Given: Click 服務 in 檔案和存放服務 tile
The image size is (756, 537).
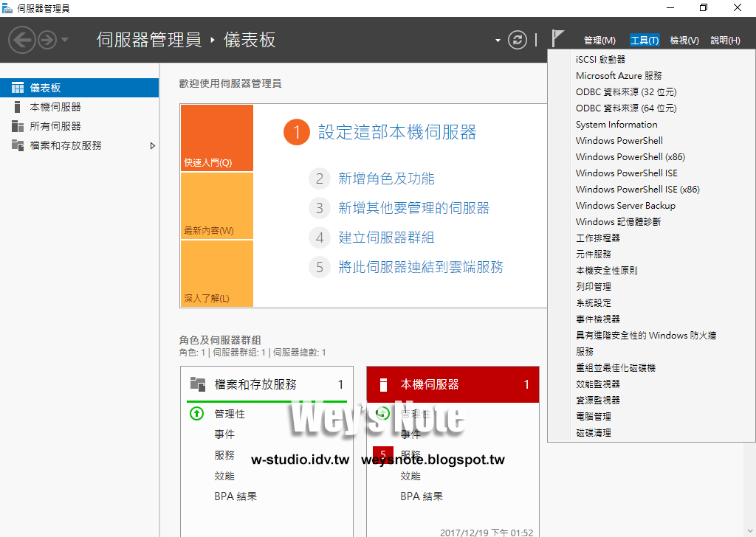Looking at the screenshot, I should (x=224, y=455).
